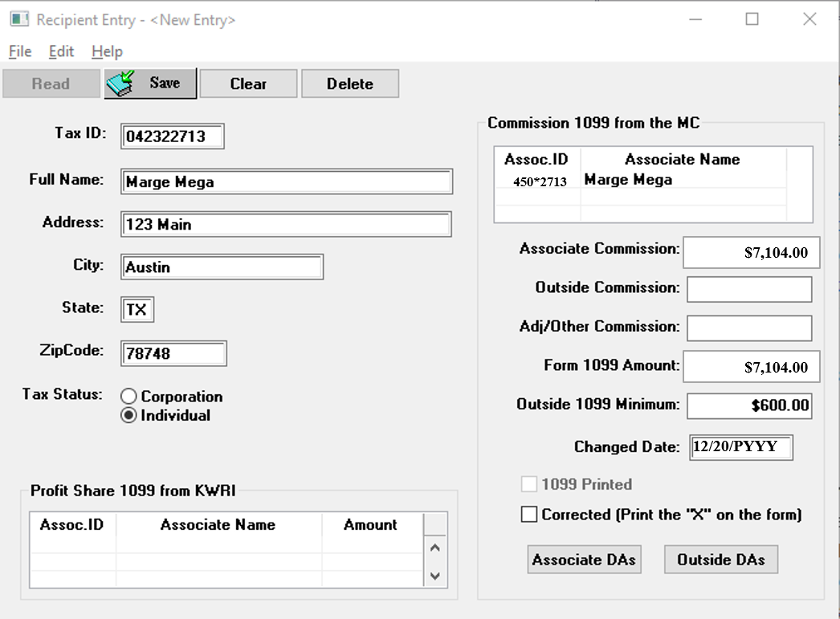
Task: Select the Individual tax status
Action: (x=128, y=416)
